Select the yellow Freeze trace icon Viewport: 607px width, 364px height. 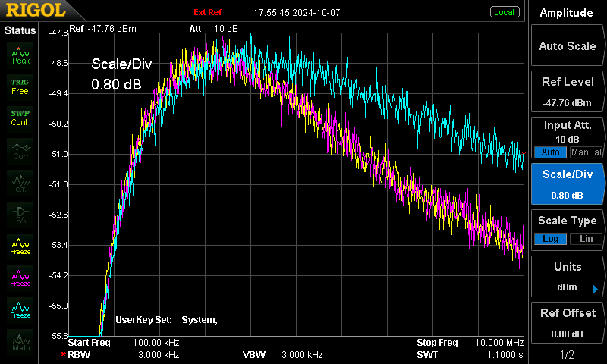click(20, 246)
